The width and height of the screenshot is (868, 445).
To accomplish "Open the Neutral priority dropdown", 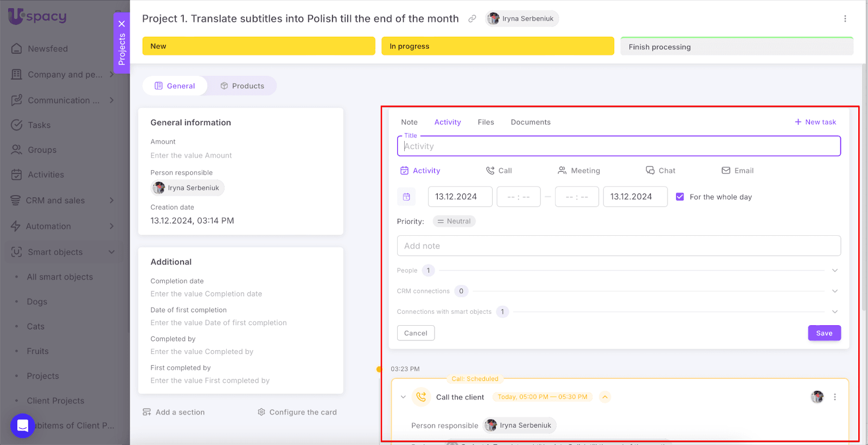I will coord(454,221).
